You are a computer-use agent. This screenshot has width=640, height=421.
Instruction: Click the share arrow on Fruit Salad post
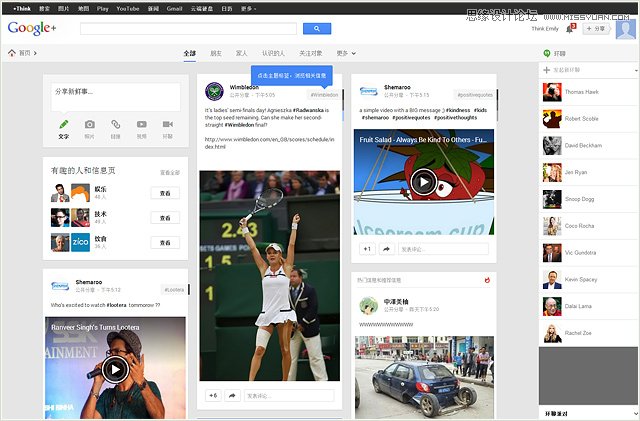tap(386, 249)
